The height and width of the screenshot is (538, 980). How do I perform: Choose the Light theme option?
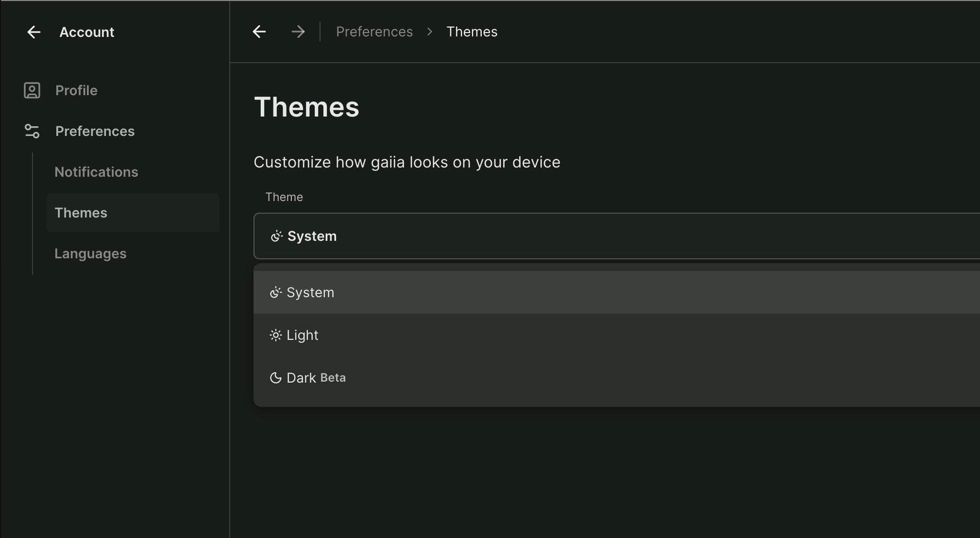[x=617, y=335]
